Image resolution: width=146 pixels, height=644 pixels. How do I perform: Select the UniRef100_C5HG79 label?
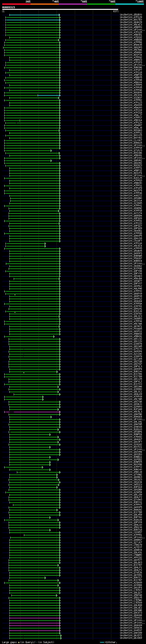131,545
